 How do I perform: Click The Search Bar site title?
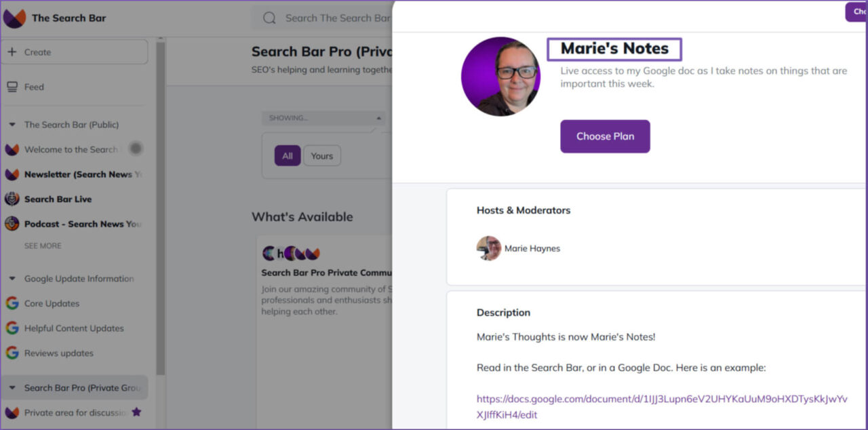(x=69, y=18)
